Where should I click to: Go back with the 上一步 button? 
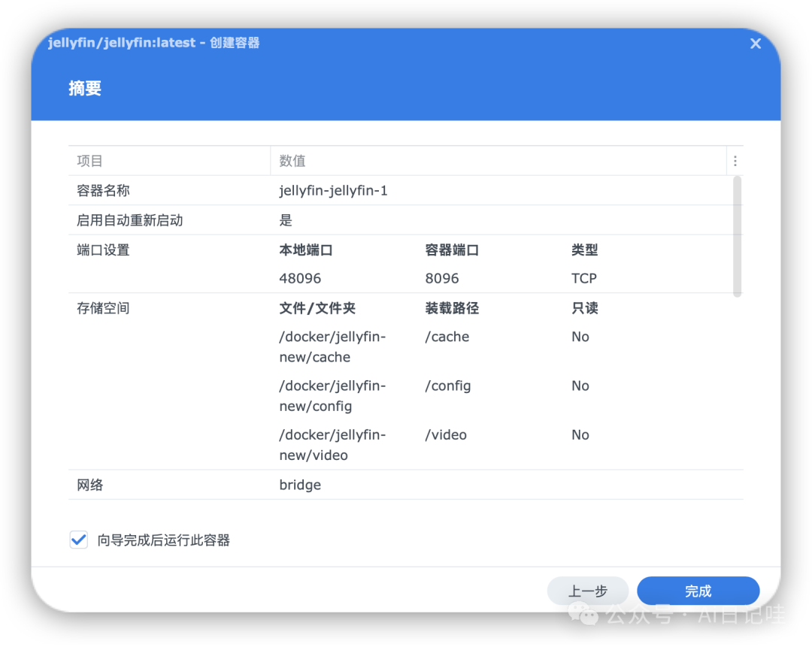(x=588, y=591)
